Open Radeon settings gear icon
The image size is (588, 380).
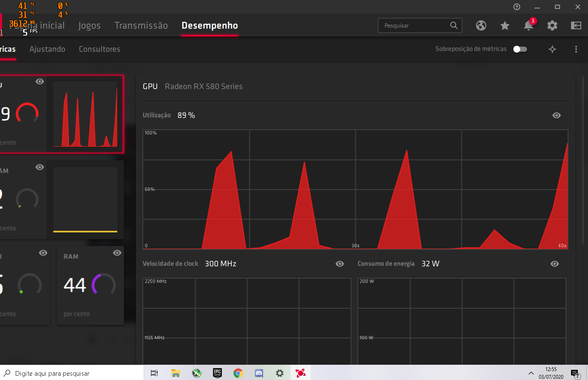pos(552,25)
